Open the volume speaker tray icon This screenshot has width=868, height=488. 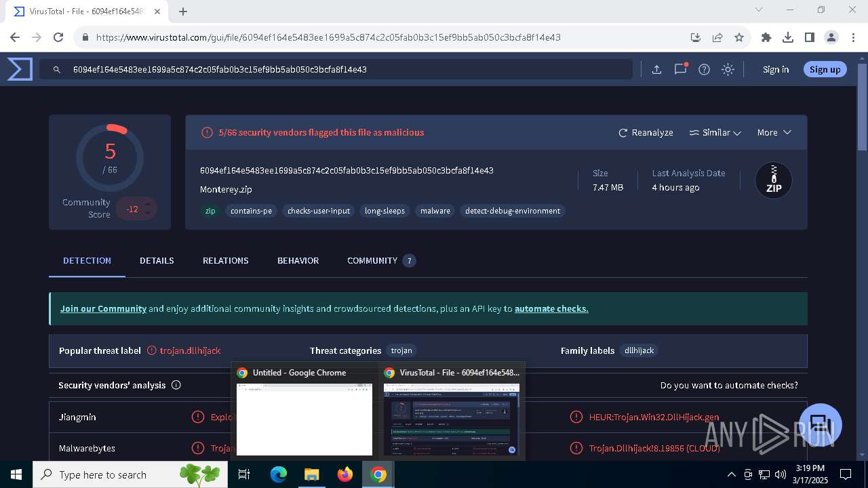coord(781,474)
